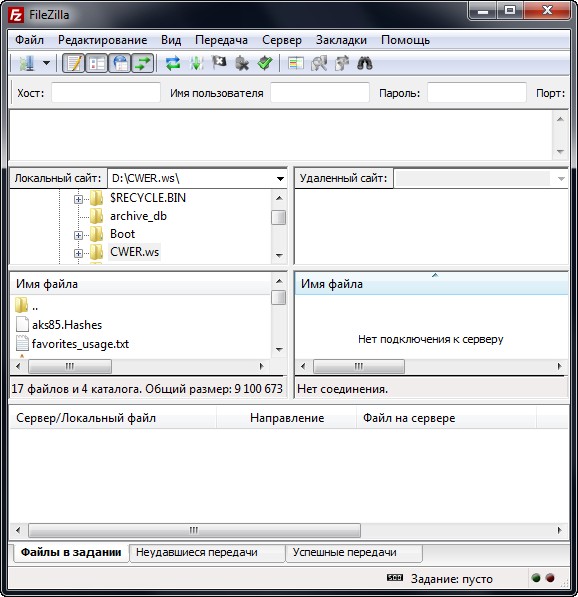The width and height of the screenshot is (578, 597).
Task: Switch to Успешные передачи tab
Action: (x=354, y=553)
